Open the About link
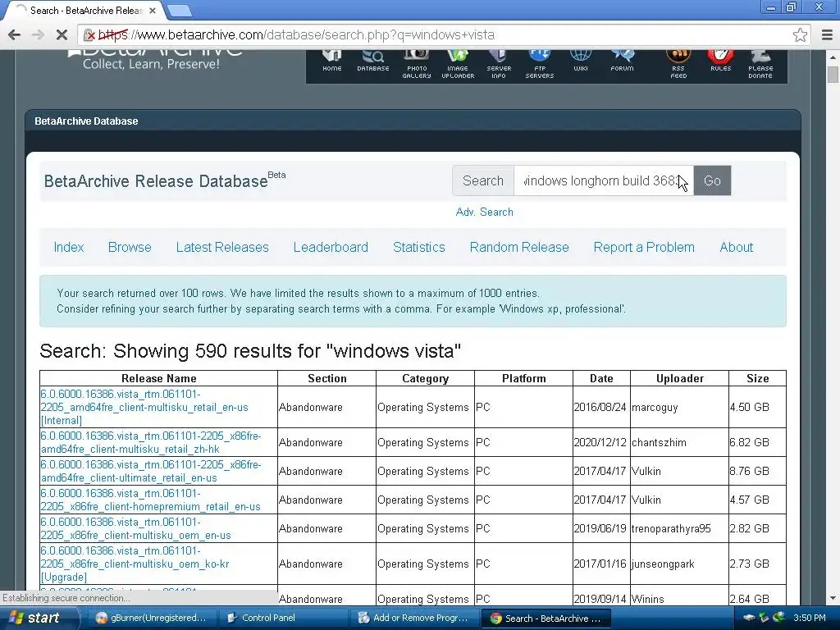Viewport: 840px width, 630px height. [x=736, y=247]
